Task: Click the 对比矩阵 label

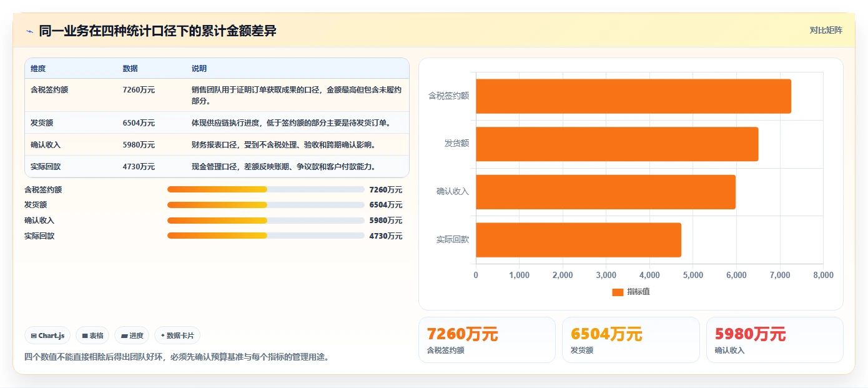Action: coord(826,30)
